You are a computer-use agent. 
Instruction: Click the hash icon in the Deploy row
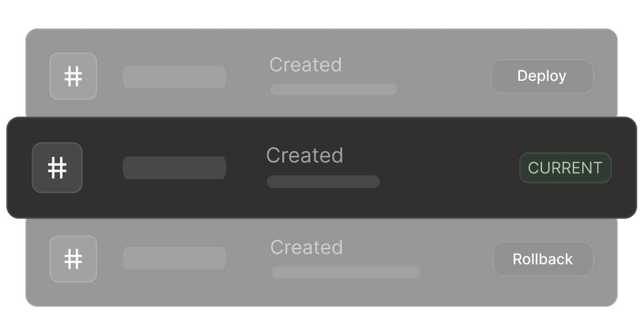(73, 76)
